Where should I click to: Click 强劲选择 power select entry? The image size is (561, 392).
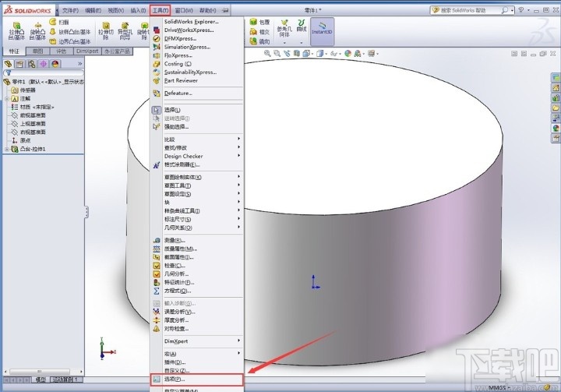pos(176,127)
